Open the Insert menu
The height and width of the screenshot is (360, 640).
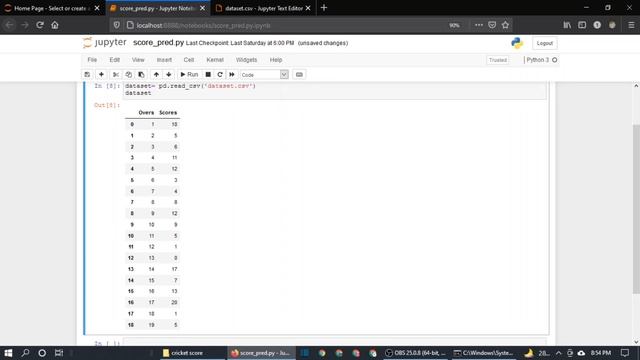[164, 60]
